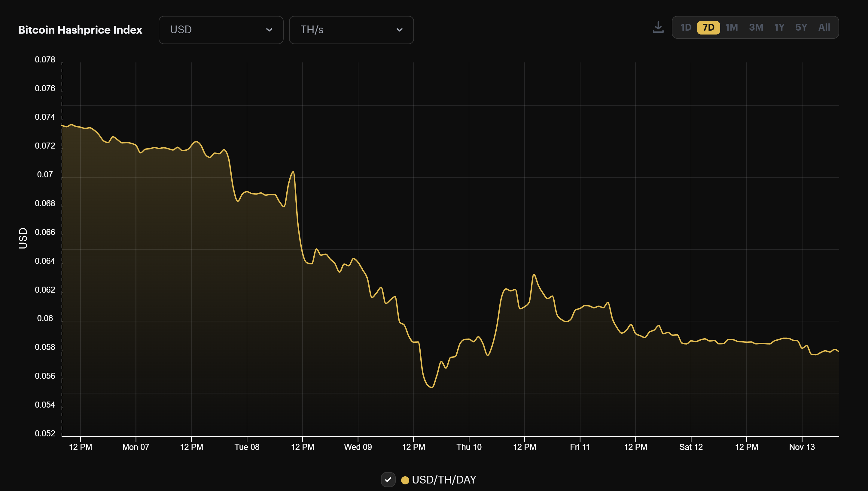Click the TH/s dropdown chevron arrow

click(400, 30)
